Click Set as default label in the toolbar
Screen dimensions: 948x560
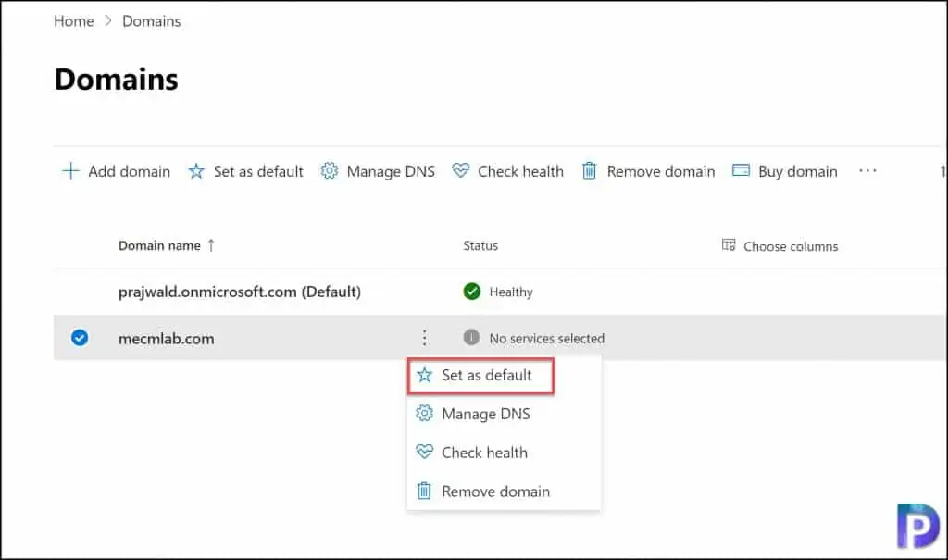258,172
